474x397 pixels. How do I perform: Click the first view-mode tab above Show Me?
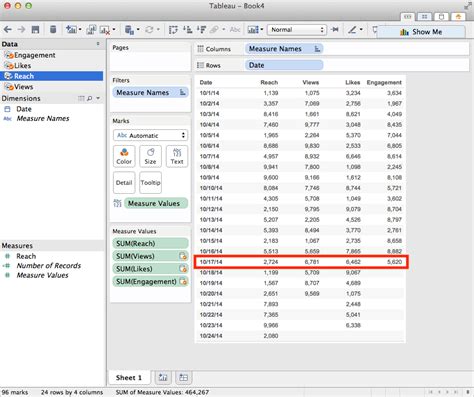408,16
